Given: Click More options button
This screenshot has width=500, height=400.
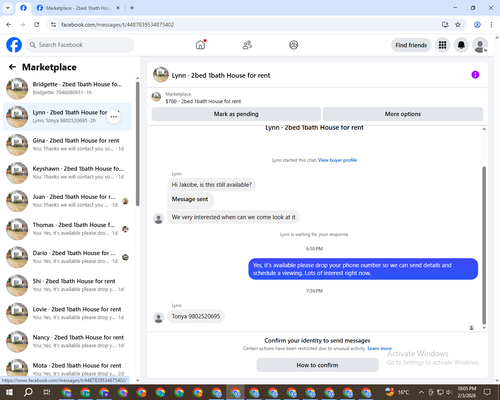Looking at the screenshot, I should (403, 114).
